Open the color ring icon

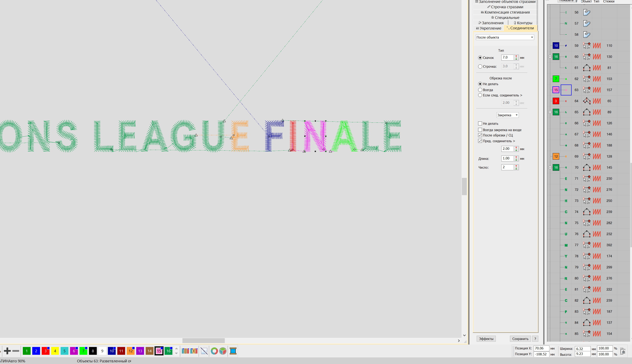(214, 351)
